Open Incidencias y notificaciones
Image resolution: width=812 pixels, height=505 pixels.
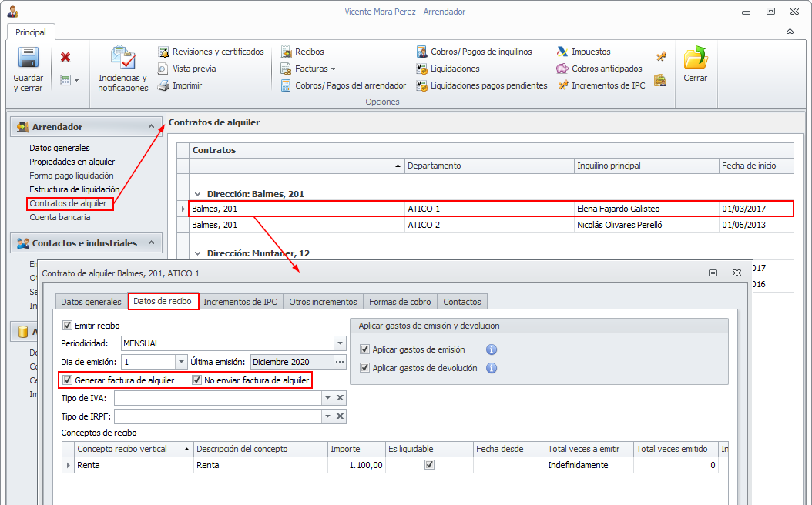123,69
